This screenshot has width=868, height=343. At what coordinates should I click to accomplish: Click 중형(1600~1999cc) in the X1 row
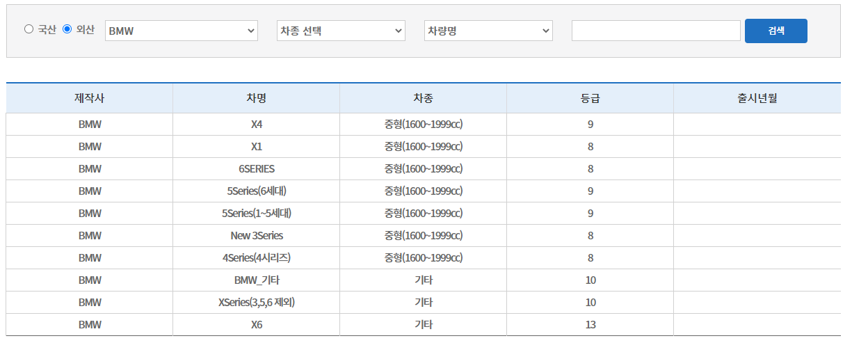click(424, 147)
